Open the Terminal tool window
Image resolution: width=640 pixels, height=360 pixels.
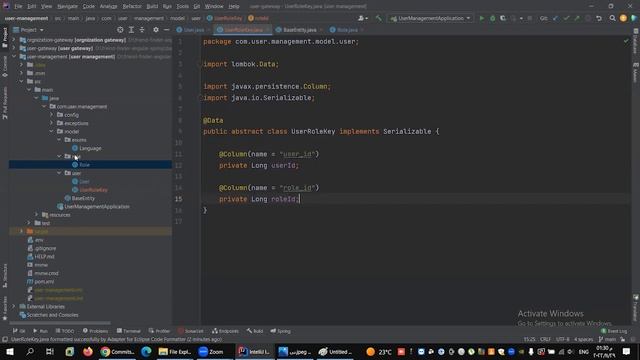pos(129,331)
